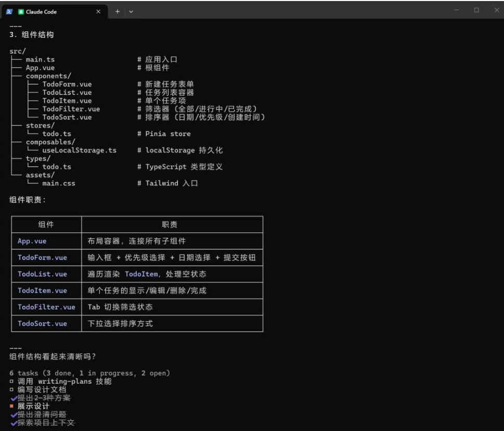Image resolution: width=504 pixels, height=431 pixels.
Task: Click the '# 任务列表容器' comment
Action: pyautogui.click(x=165, y=93)
